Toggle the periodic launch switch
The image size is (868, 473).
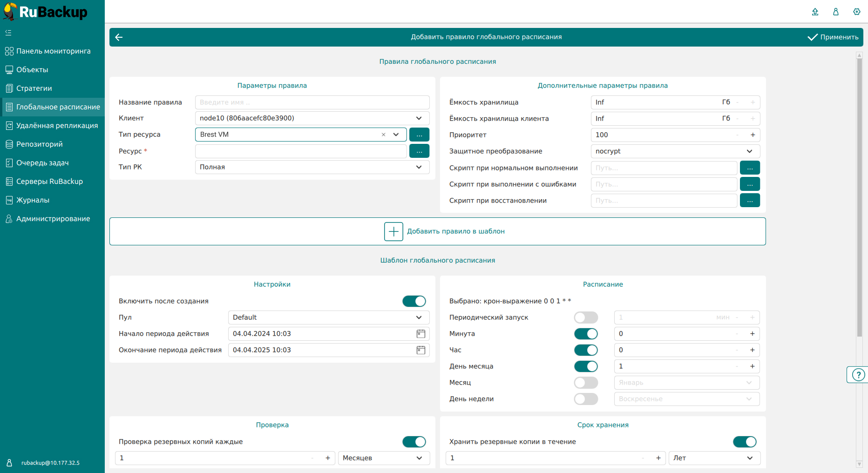tap(585, 318)
